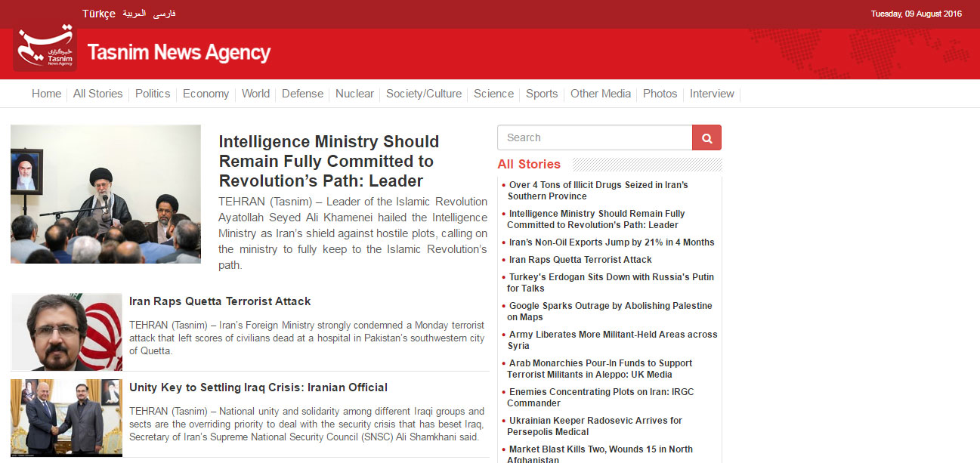This screenshot has height=463, width=980.
Task: Open 'Arab Monarchies Pour-In Funds' story
Action: click(600, 369)
